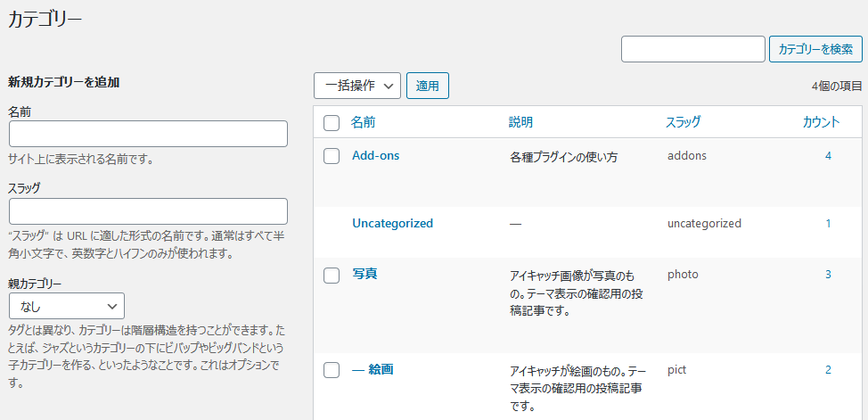
Task: Select the 写真 category checkbox
Action: (331, 275)
